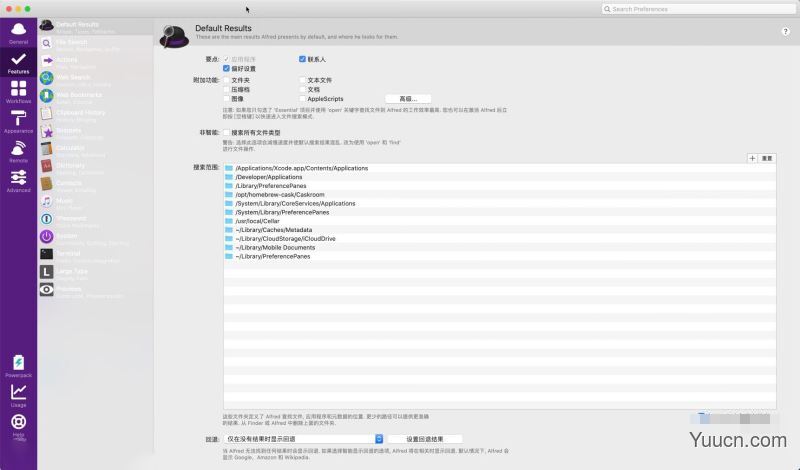Viewport: 800px width, 470px height.
Task: Select the /Library/PreferencePanes path row
Action: point(499,186)
